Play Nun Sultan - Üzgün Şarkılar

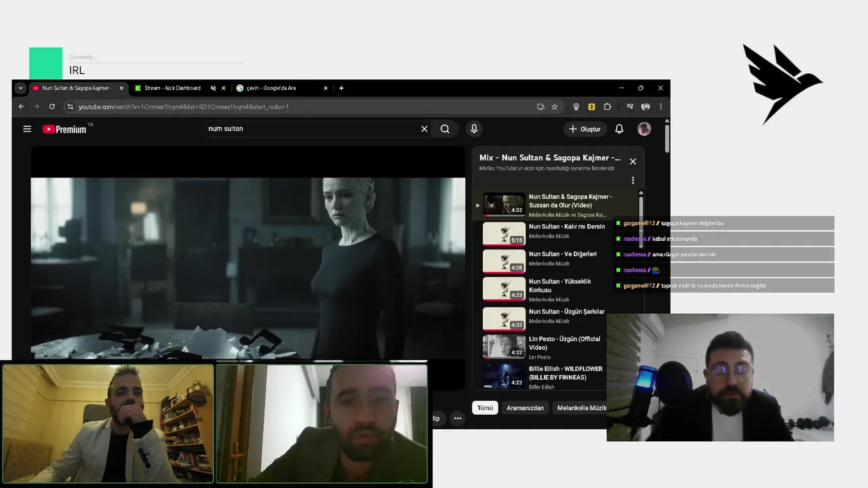pyautogui.click(x=557, y=319)
